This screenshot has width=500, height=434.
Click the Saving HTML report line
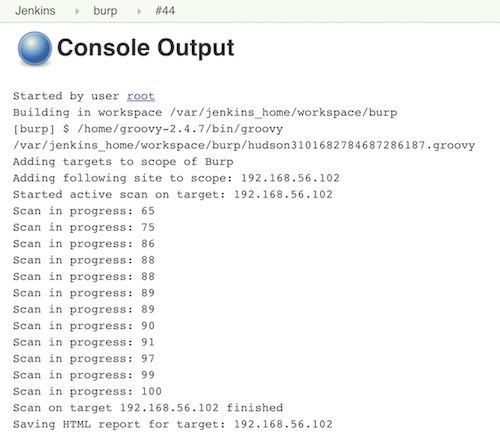click(x=173, y=424)
